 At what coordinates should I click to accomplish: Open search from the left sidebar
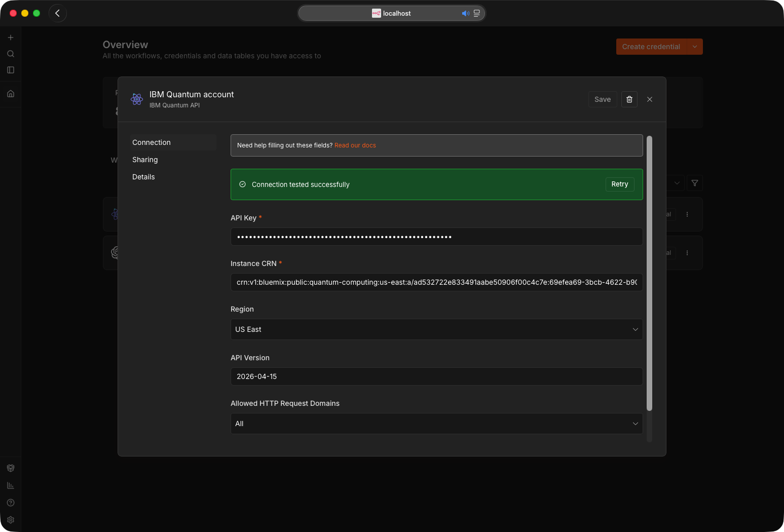point(11,54)
